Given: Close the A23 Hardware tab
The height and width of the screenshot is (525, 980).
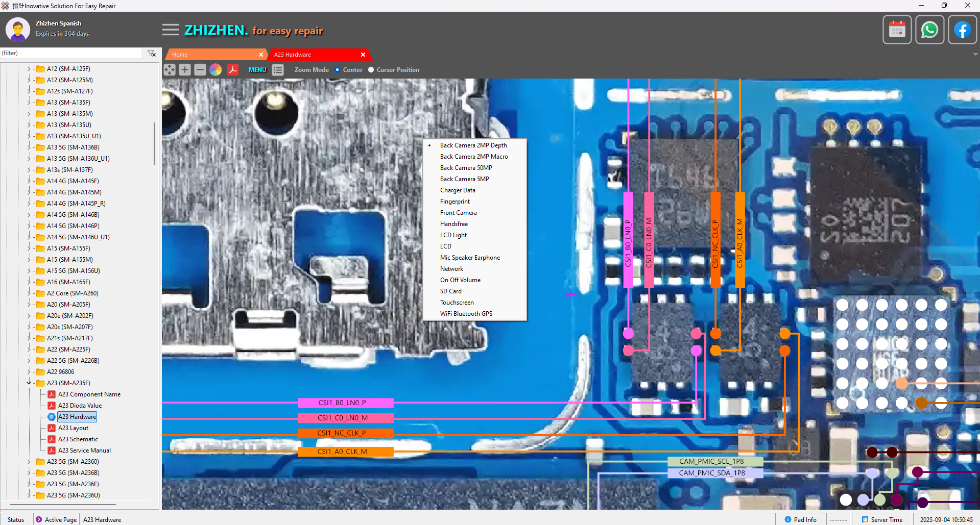Looking at the screenshot, I should pyautogui.click(x=363, y=55).
